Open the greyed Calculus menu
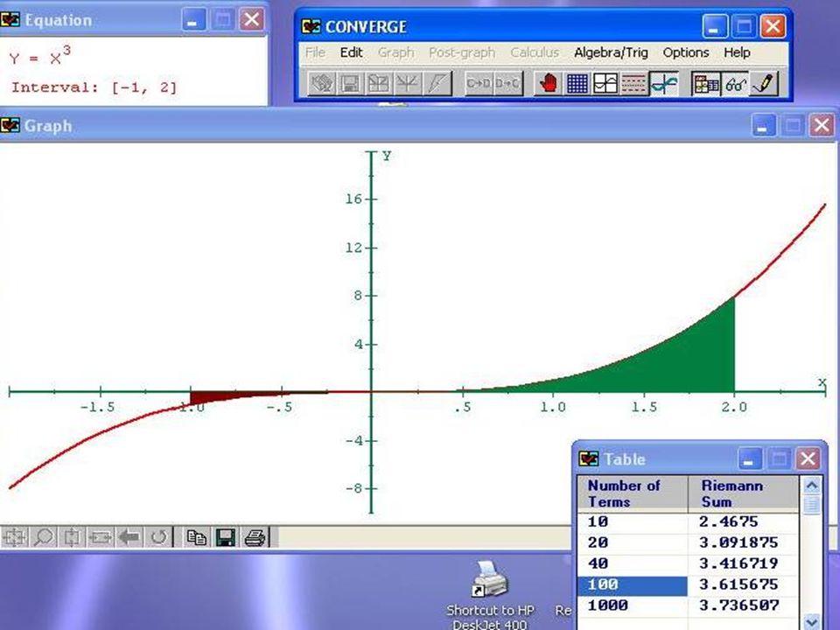The height and width of the screenshot is (630, 840). (534, 52)
